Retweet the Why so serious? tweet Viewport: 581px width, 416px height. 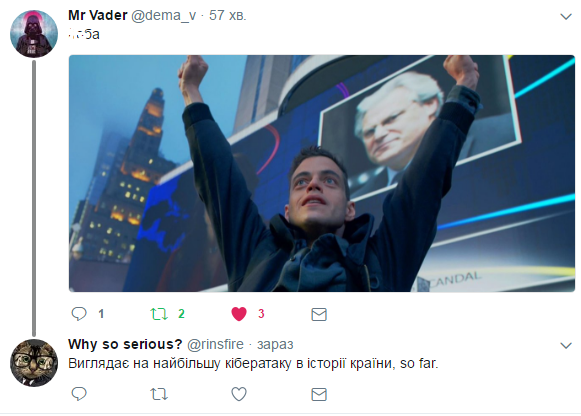point(159,394)
